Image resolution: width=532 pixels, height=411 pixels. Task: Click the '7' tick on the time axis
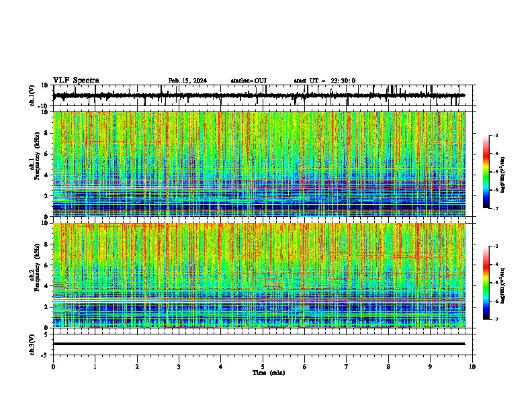click(347, 367)
